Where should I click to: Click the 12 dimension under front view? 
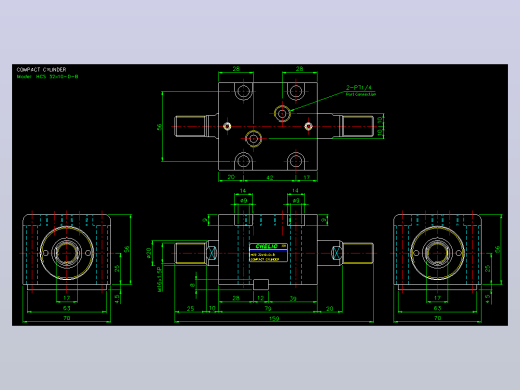click(261, 298)
